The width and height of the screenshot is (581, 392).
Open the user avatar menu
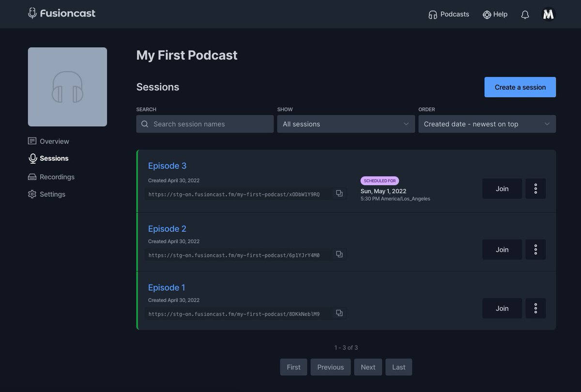click(x=548, y=15)
